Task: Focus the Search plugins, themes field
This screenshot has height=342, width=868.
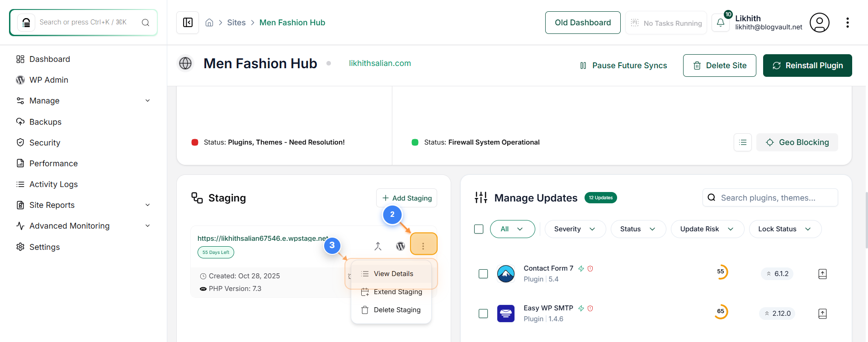Action: click(770, 197)
